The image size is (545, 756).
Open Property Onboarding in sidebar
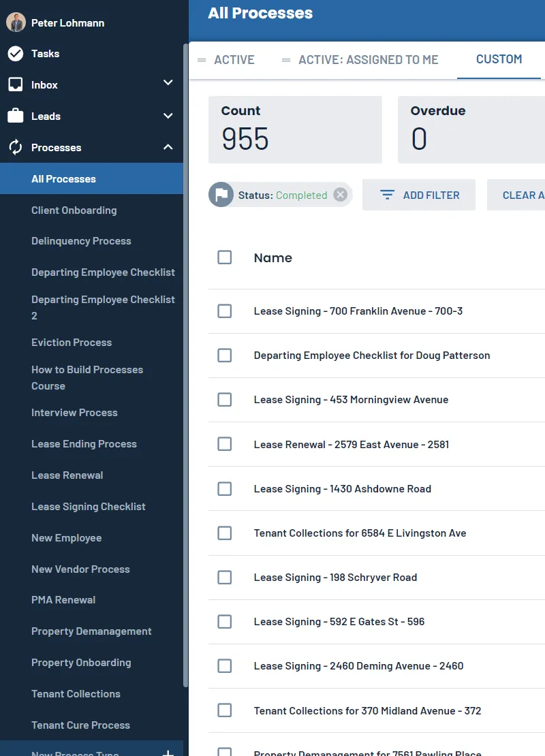coord(81,663)
